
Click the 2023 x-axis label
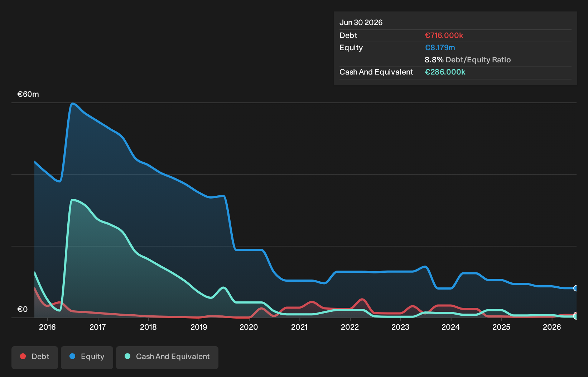[400, 327]
